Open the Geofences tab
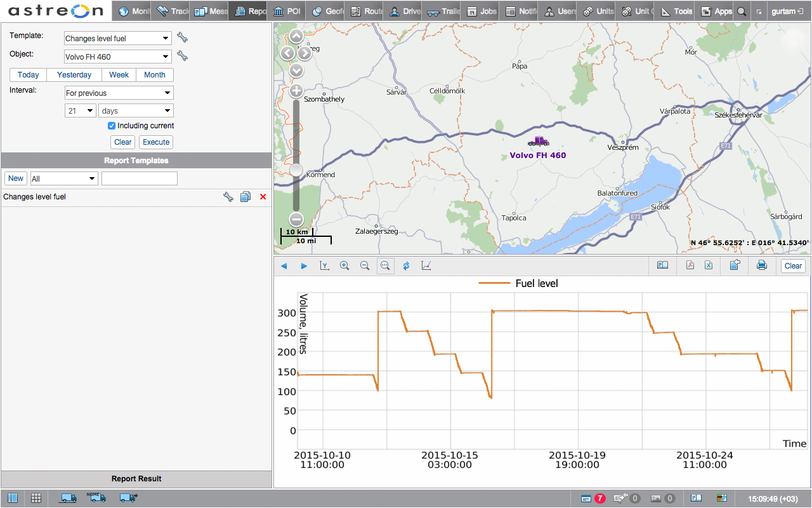812x508 pixels. pos(325,11)
